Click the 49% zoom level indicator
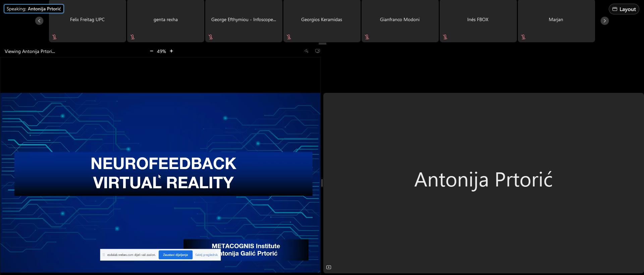Viewport: 644px width, 275px height. point(161,51)
